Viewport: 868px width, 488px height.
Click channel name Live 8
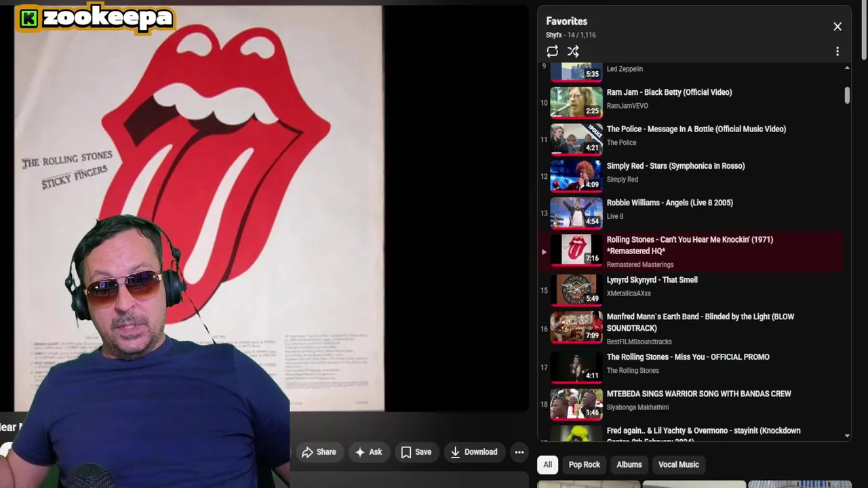(x=615, y=216)
